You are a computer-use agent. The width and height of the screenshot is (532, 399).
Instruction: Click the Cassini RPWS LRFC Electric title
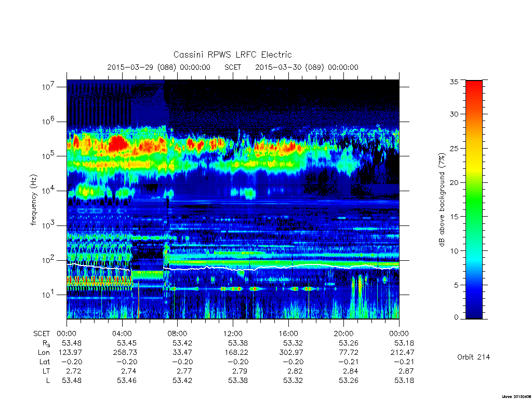232,55
